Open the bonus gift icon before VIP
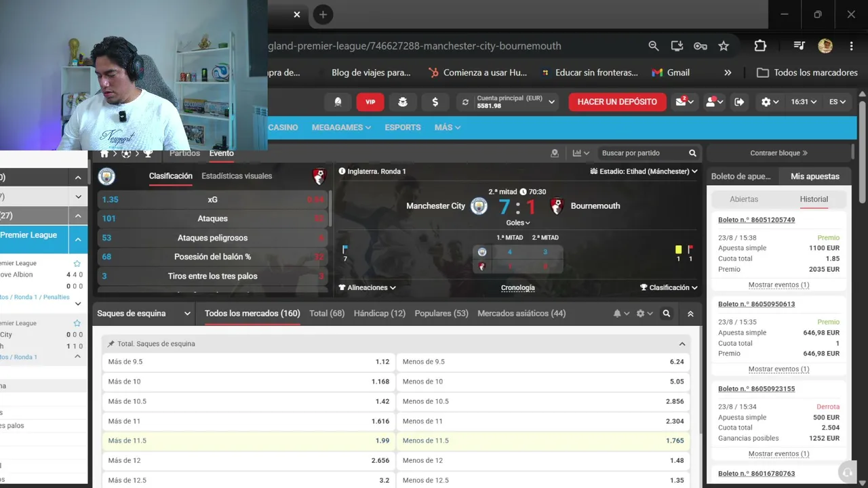The width and height of the screenshot is (868, 488). tap(338, 102)
